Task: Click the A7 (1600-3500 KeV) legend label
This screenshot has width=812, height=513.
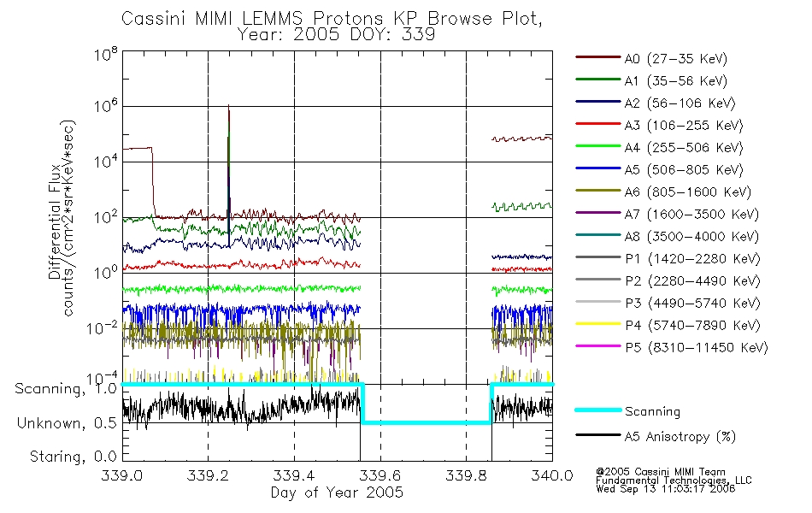Action: [x=691, y=215]
